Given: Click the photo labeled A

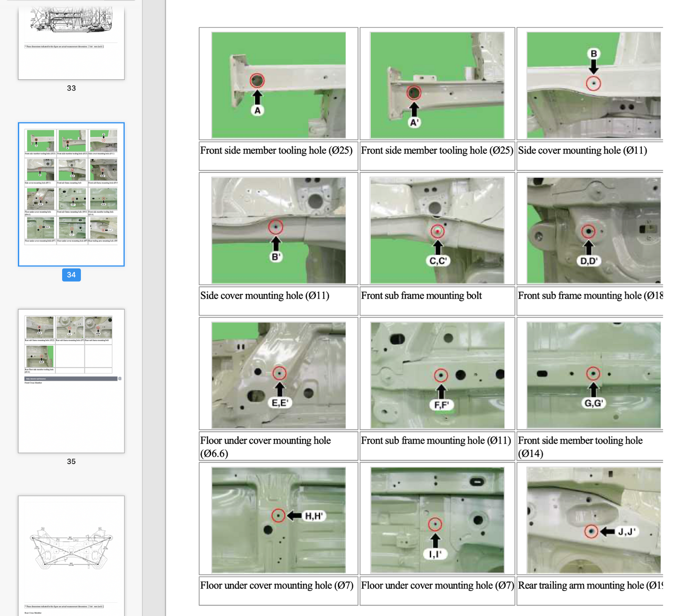Looking at the screenshot, I should (279, 85).
